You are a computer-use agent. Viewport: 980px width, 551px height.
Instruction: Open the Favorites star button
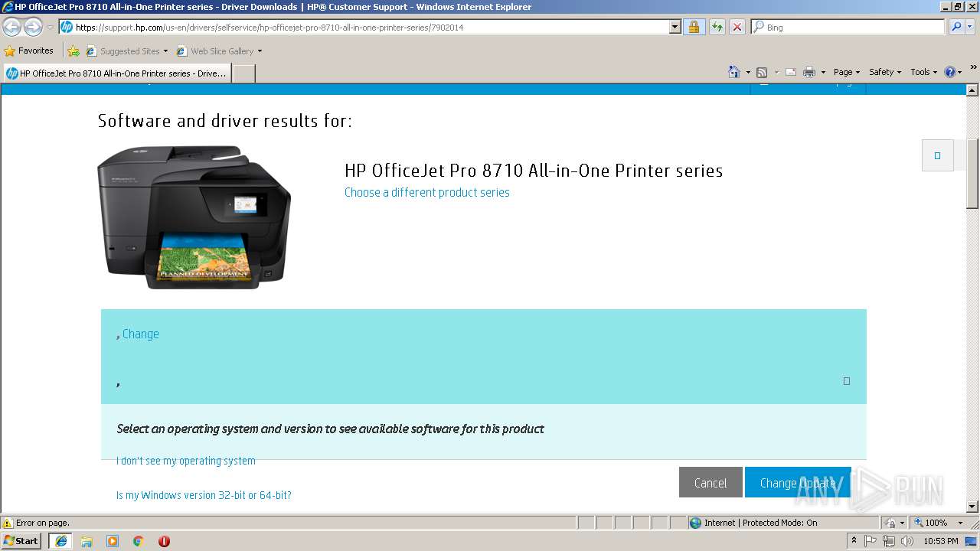(x=29, y=51)
